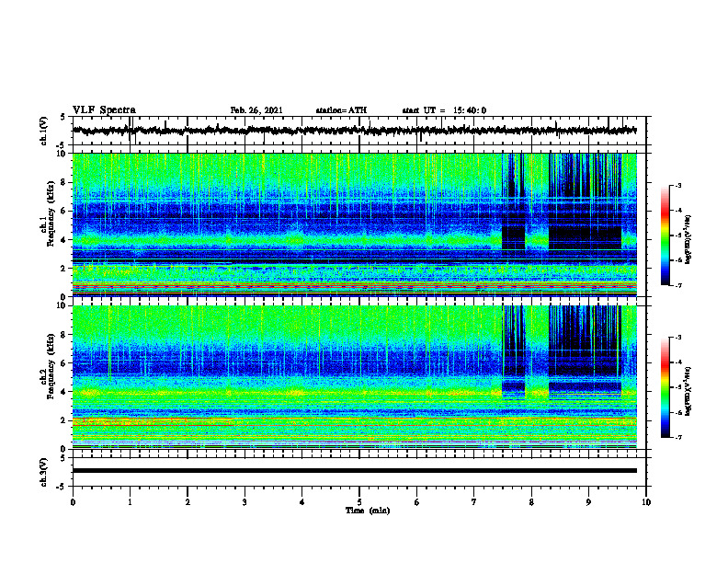Screen dimensions: 728x563
Task: Click the ch.1 voltage waveform trace
Action: 355,131
